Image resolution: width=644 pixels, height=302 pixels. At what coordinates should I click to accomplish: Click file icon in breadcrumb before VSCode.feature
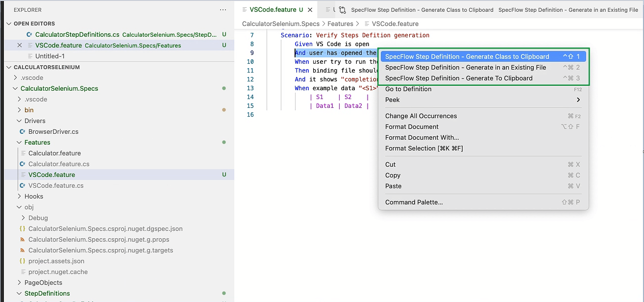click(366, 24)
